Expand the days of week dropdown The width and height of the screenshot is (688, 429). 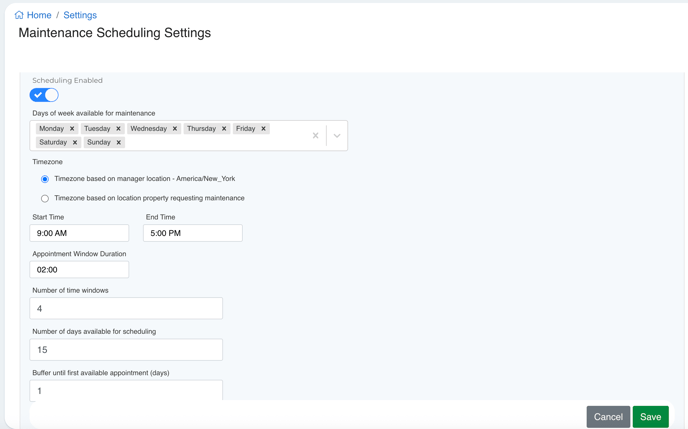point(337,135)
